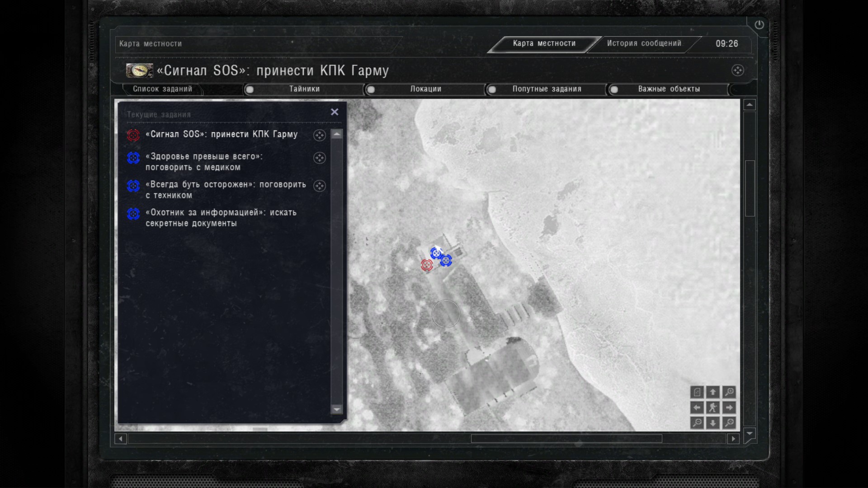The image size is (868, 488).
Task: Open the map legend page icon
Action: pos(697,392)
